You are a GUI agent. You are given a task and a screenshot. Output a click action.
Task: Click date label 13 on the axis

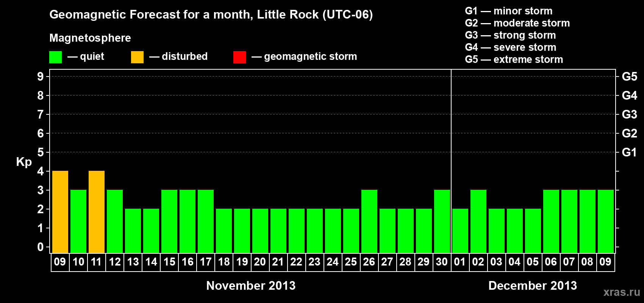(133, 262)
